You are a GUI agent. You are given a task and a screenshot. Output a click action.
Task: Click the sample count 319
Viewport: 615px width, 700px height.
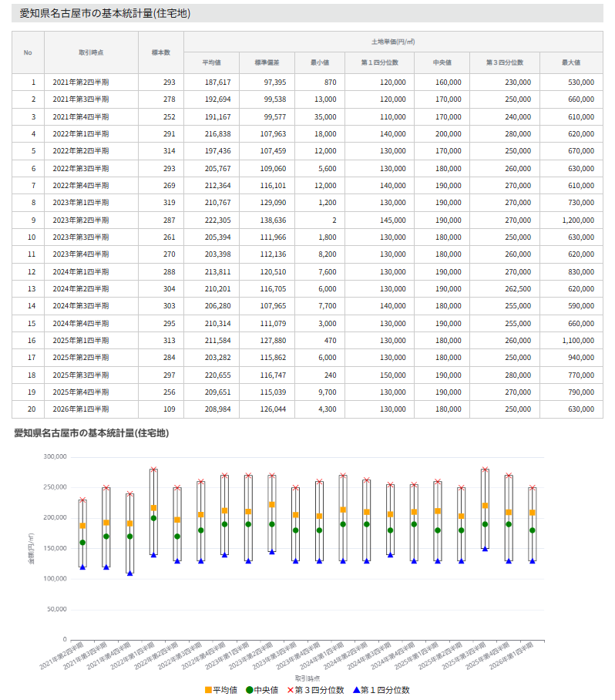click(169, 203)
